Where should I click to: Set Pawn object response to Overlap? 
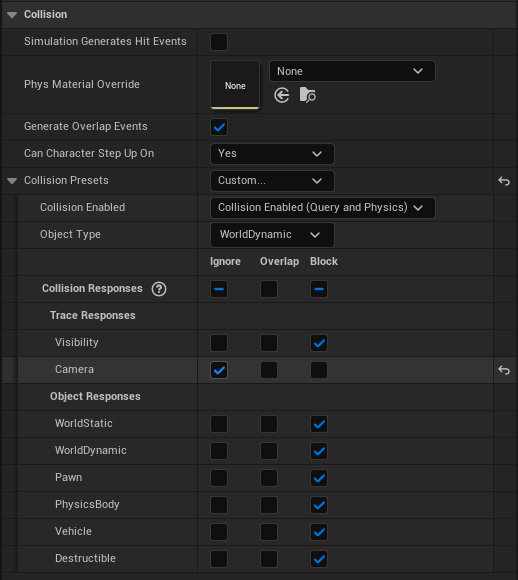[x=269, y=478]
